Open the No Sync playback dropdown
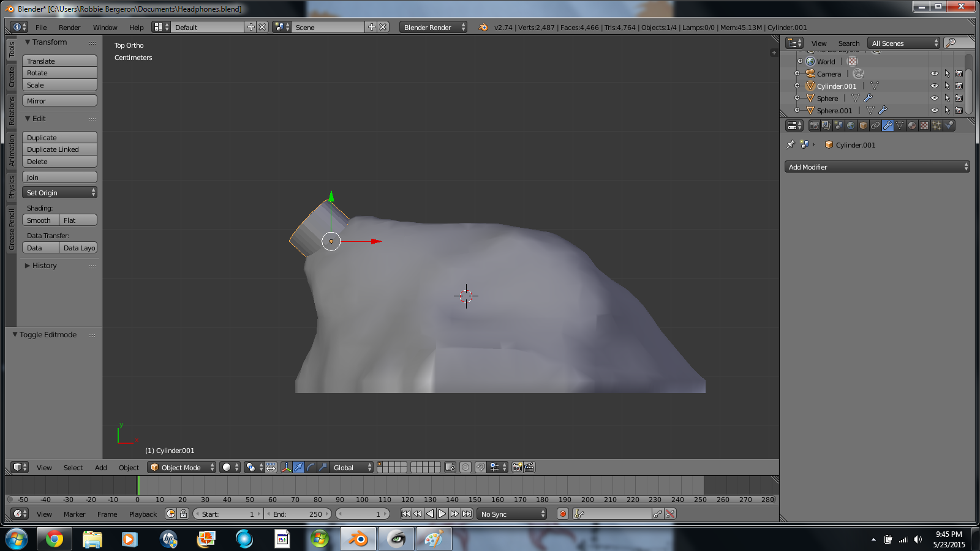The image size is (980, 551). pyautogui.click(x=511, y=514)
